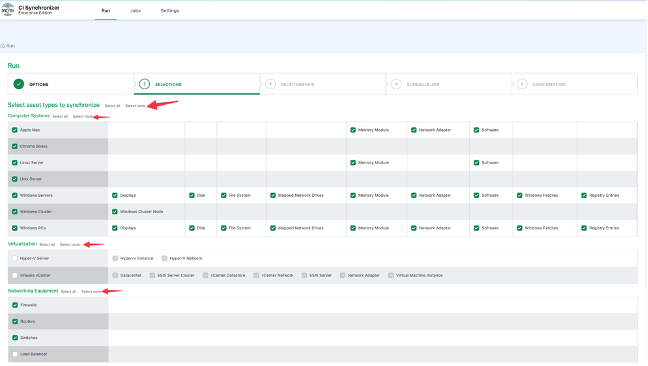Click the step 3 Relationships circle
648x366 pixels.
click(x=270, y=84)
